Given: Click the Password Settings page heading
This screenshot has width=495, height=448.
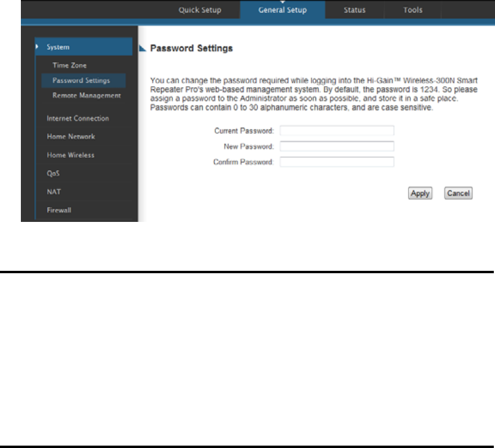Looking at the screenshot, I should [x=191, y=48].
